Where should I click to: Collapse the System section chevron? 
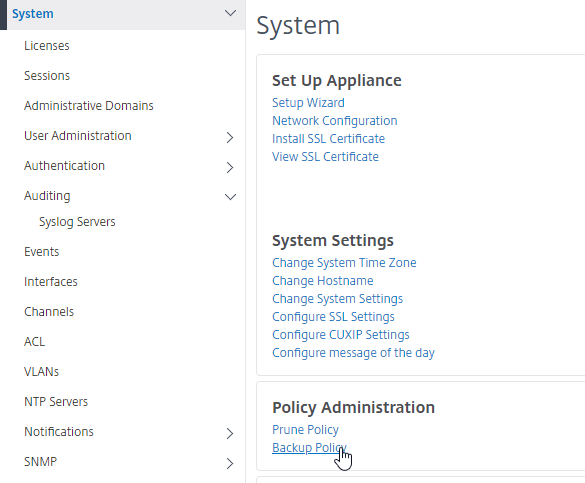[x=230, y=13]
